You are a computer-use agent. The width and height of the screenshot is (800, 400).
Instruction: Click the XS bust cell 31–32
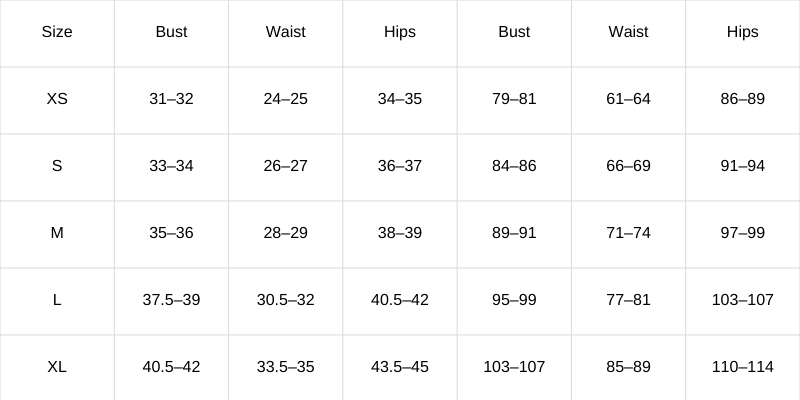coord(171,98)
